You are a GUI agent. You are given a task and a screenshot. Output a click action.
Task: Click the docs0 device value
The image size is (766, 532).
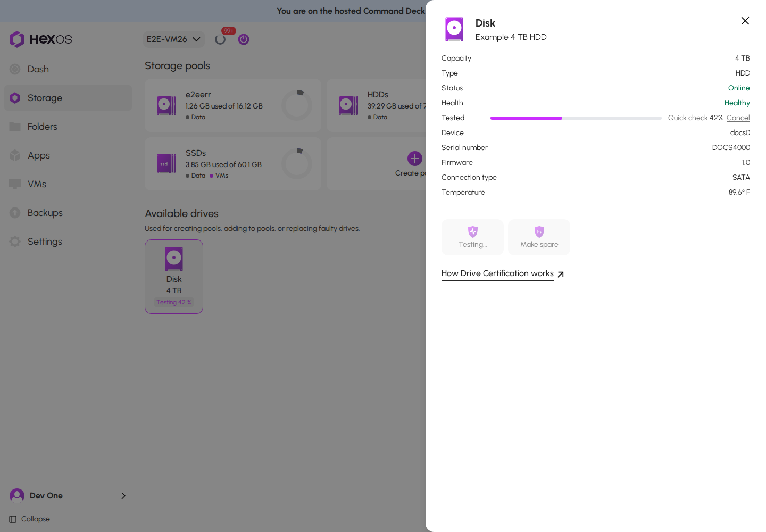pos(740,133)
